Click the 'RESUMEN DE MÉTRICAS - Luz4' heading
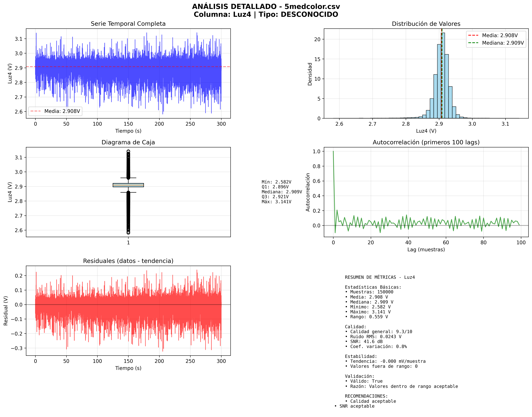This screenshot has width=532, height=417. coord(380,277)
